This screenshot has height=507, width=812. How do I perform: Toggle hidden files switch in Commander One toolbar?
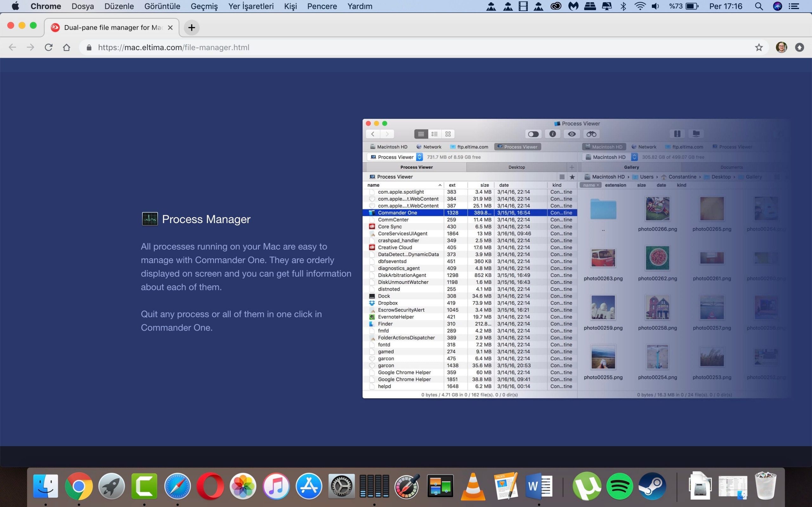533,134
